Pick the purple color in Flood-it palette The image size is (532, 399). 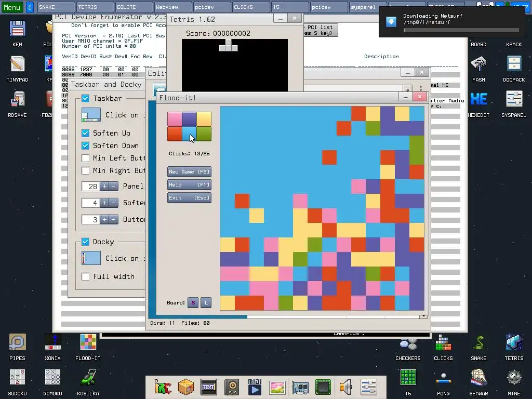pyautogui.click(x=189, y=119)
